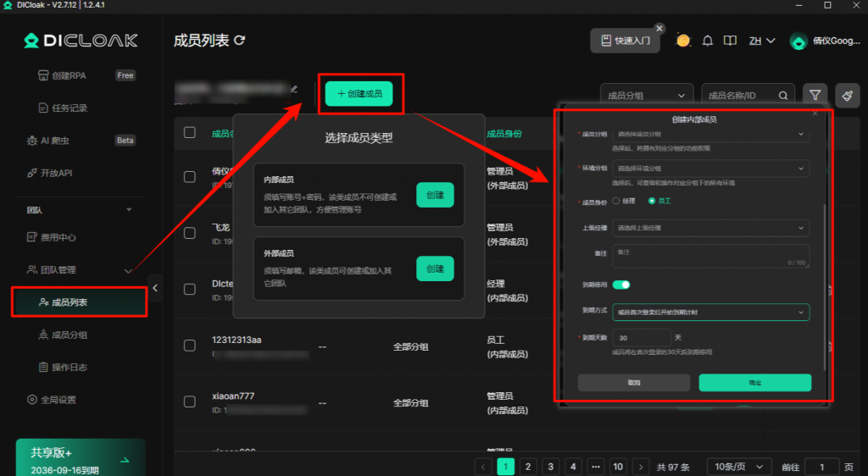Click the filter funnel icon

point(815,96)
